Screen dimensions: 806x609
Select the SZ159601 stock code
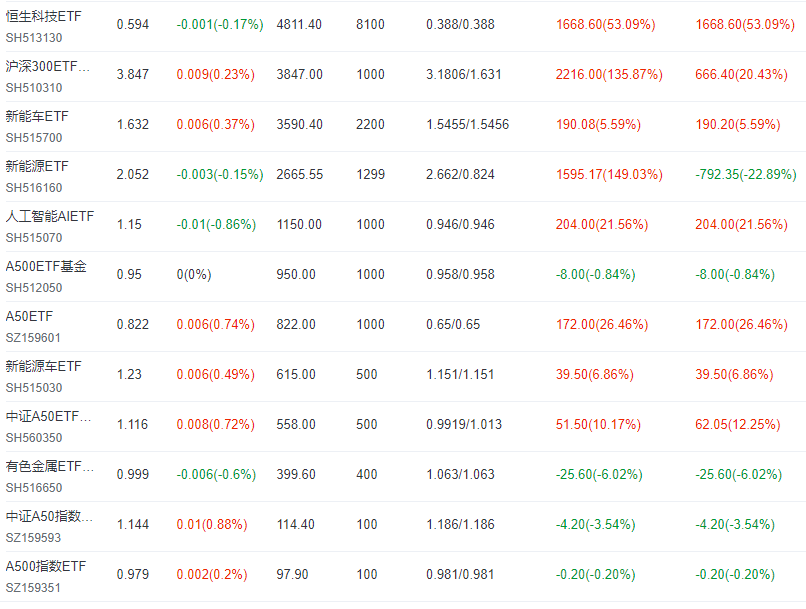(33, 338)
